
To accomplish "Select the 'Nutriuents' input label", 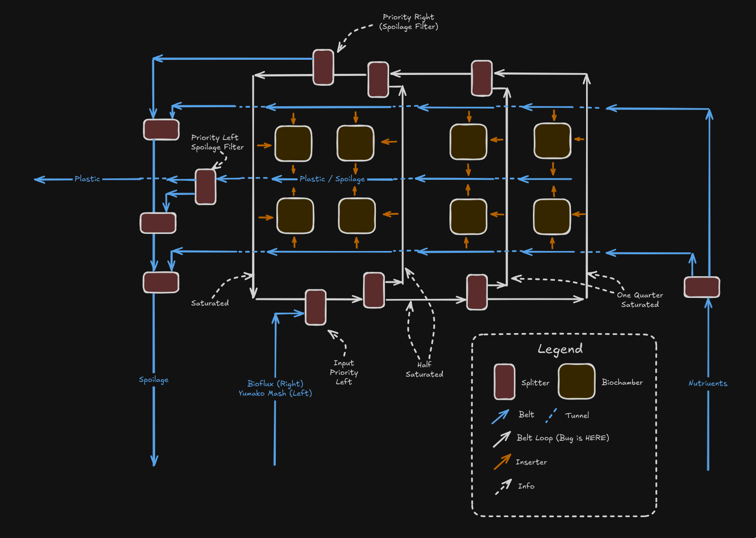I will coord(708,383).
